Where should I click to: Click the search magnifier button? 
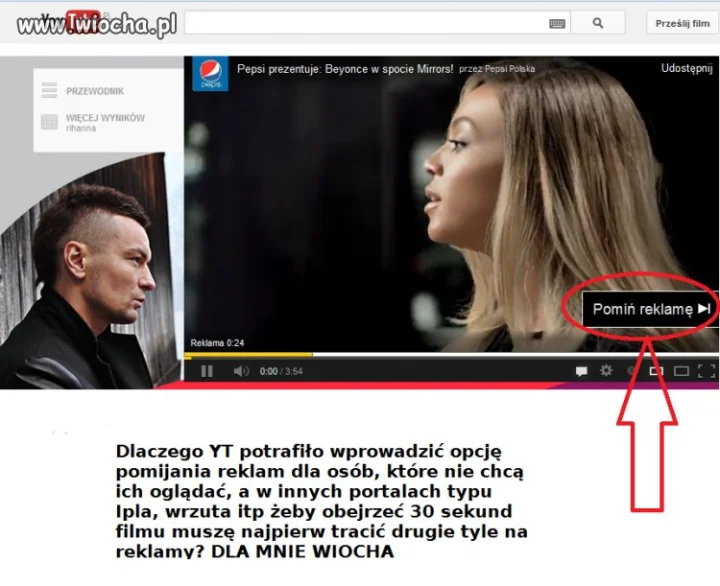pos(597,23)
